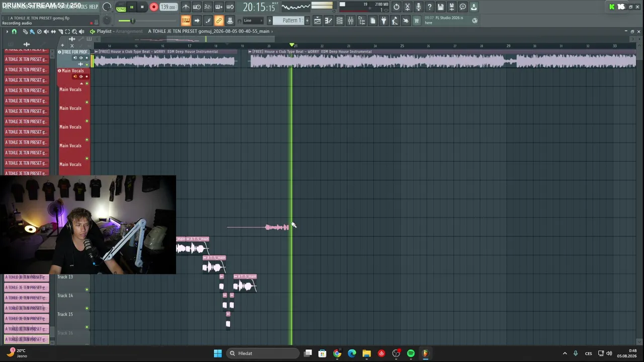Toggle loop recording icon
Viewport: 644px width, 362px height.
230,7
